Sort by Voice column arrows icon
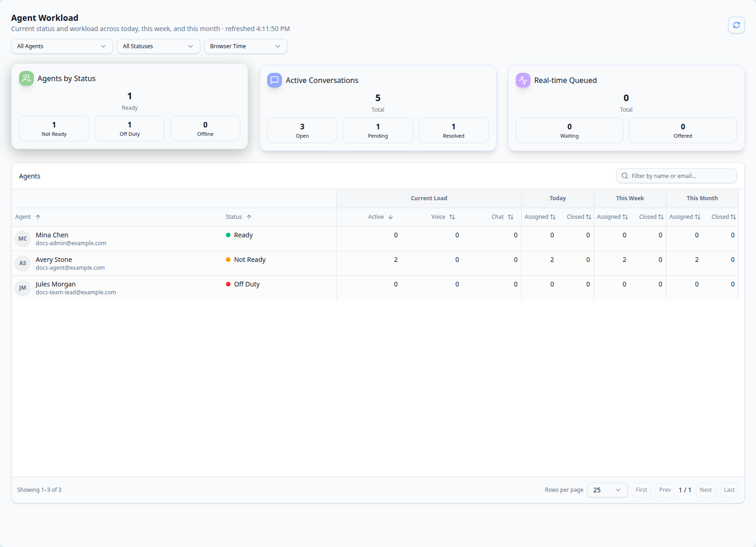Image resolution: width=756 pixels, height=547 pixels. click(x=452, y=217)
